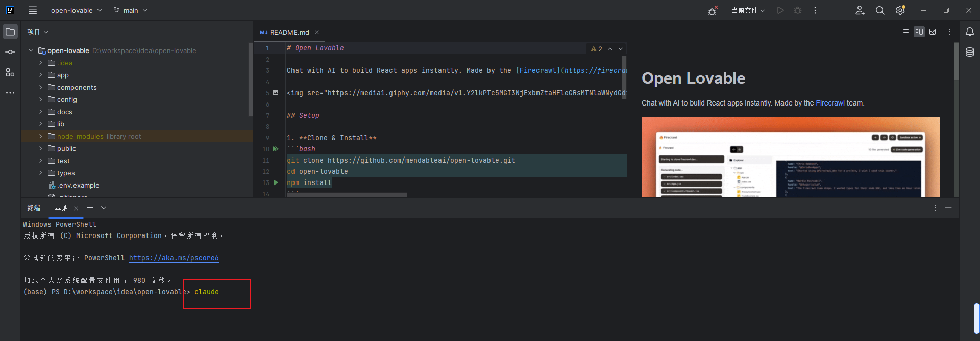Collapse the open-lovable root folder
Viewport: 980px width, 341px height.
click(31, 50)
